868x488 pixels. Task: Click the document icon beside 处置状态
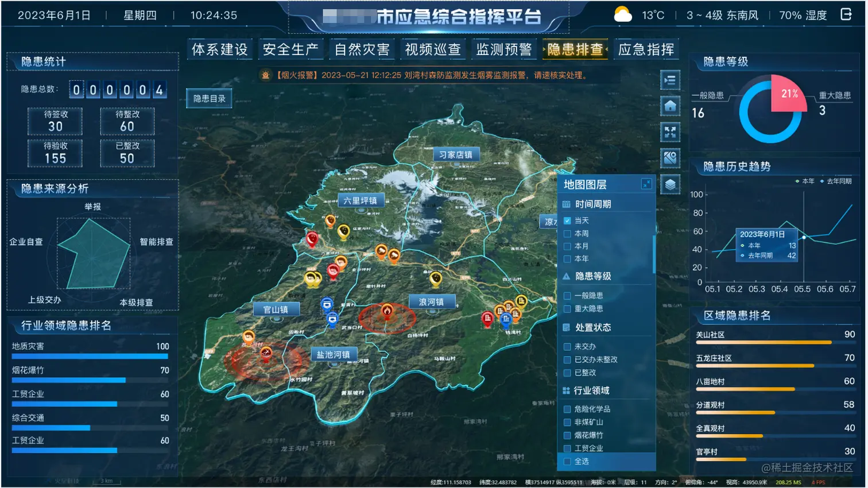566,327
